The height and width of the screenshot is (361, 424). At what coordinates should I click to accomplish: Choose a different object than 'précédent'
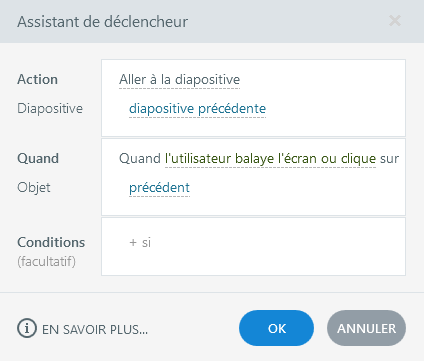point(159,188)
